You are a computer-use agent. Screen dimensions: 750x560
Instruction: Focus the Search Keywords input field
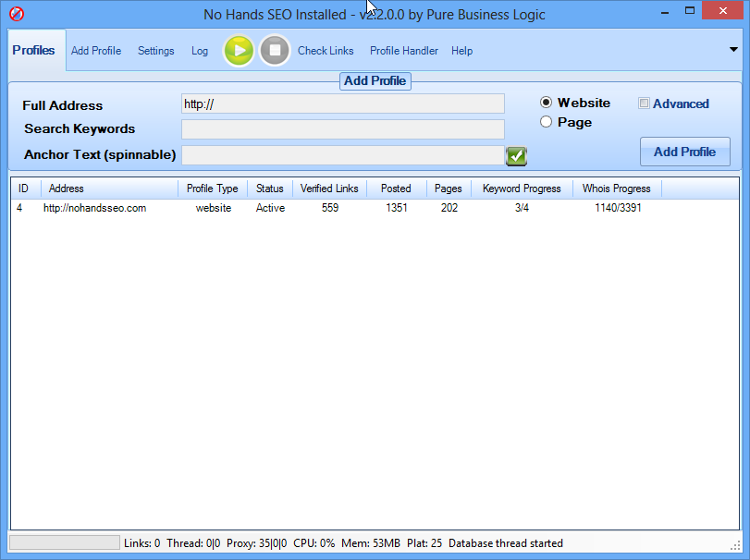[342, 129]
